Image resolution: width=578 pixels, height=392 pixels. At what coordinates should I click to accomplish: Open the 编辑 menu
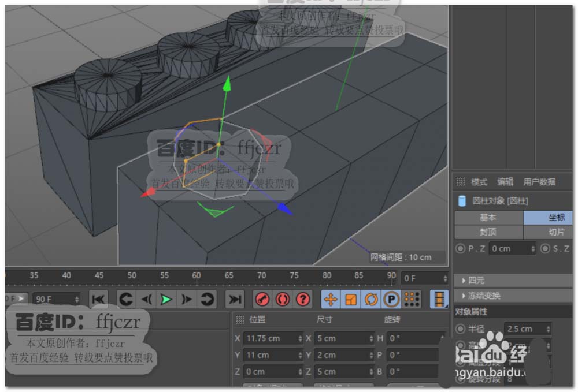click(505, 182)
